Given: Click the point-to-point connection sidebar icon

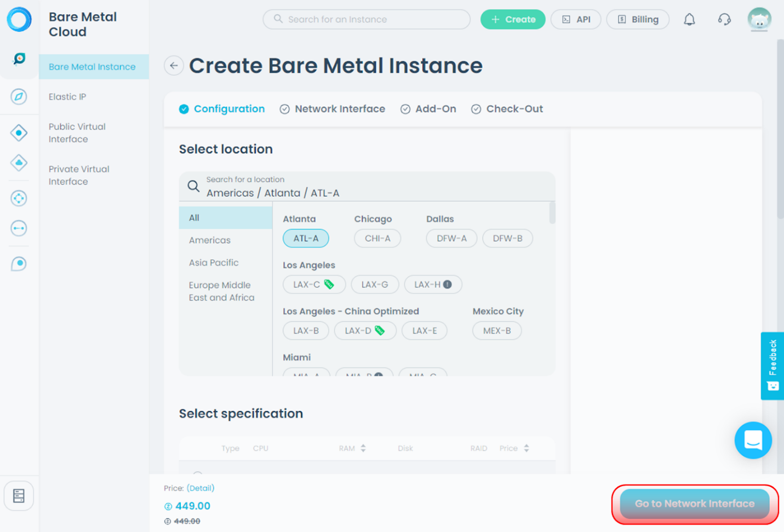Looking at the screenshot, I should pyautogui.click(x=19, y=228).
